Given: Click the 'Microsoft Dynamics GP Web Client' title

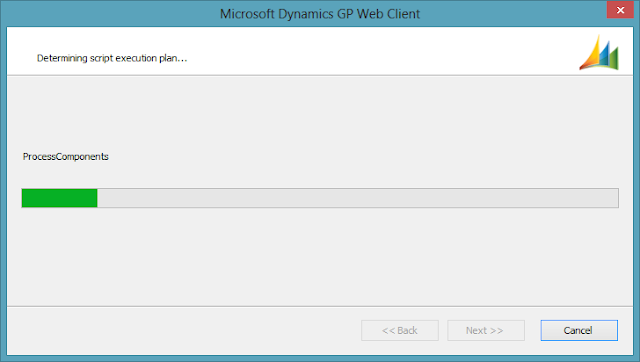Looking at the screenshot, I should (320, 13).
